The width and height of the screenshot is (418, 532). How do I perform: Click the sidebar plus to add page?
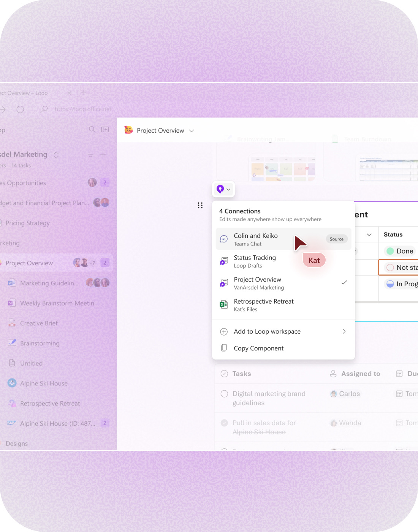[x=103, y=155]
